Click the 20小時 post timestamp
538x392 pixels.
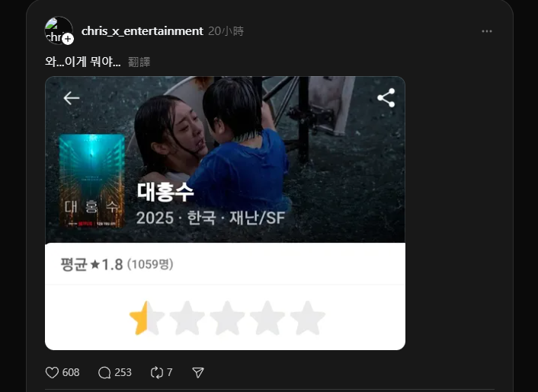(226, 31)
